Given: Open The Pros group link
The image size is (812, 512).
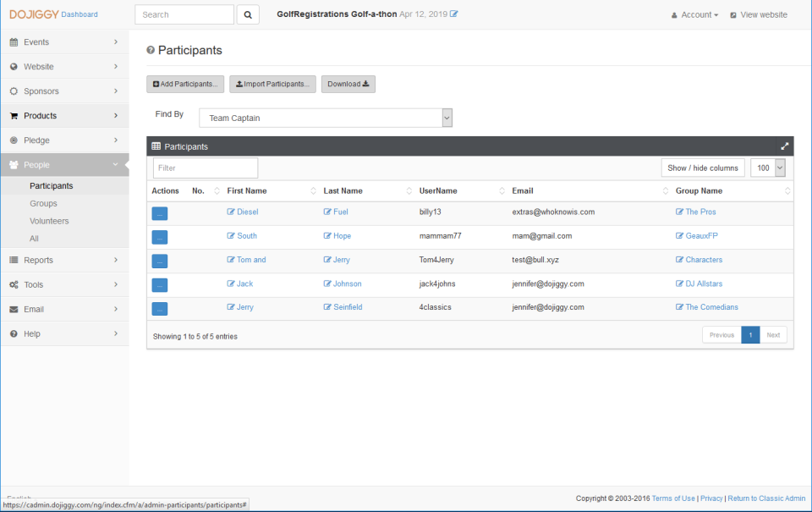Looking at the screenshot, I should click(x=696, y=212).
